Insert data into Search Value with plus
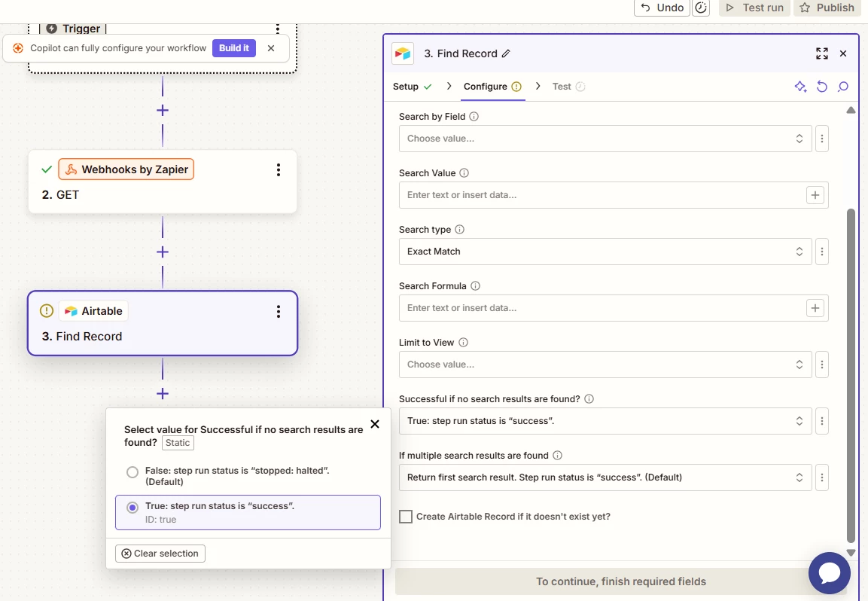This screenshot has width=868, height=601. [815, 195]
